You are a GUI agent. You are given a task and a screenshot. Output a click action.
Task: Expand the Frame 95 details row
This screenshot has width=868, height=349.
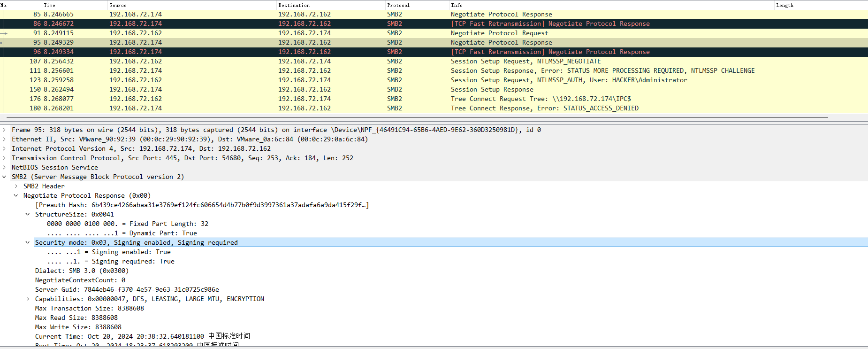pyautogui.click(x=4, y=130)
